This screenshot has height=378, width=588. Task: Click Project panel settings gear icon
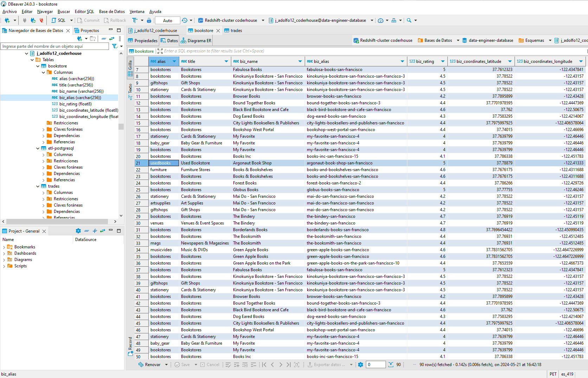[78, 231]
